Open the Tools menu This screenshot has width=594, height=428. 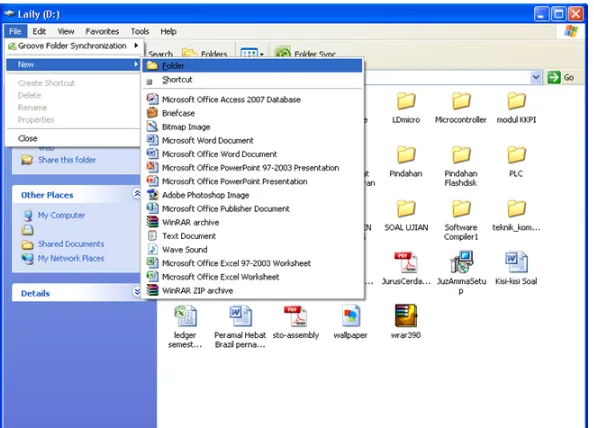click(140, 31)
